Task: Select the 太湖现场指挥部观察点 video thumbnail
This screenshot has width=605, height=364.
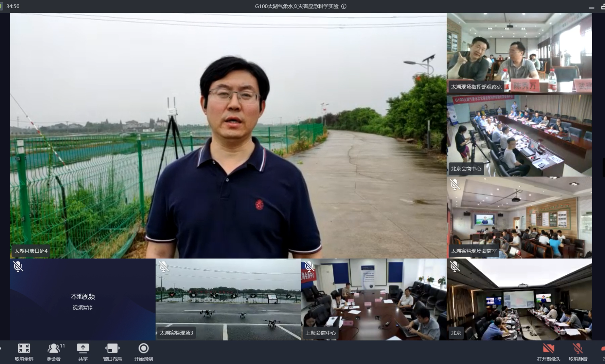Action: 519,52
